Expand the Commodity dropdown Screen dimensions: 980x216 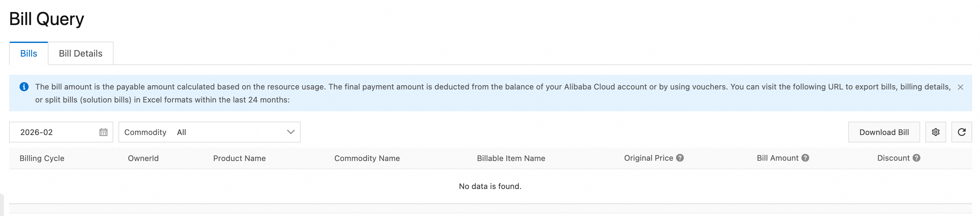click(x=209, y=132)
